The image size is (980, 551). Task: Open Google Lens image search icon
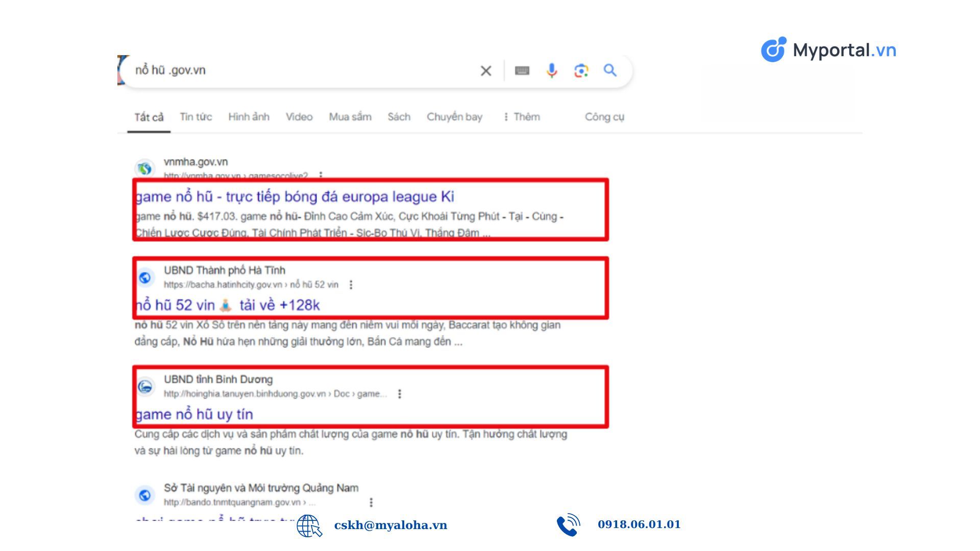click(581, 70)
